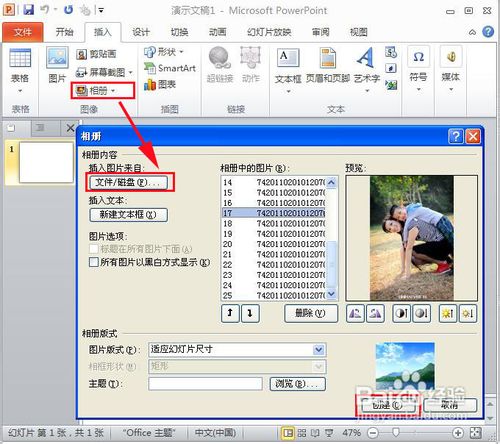This screenshot has height=444, width=500.
Task: Customize the quick access toolbar dropdown
Action: pyautogui.click(x=100, y=10)
